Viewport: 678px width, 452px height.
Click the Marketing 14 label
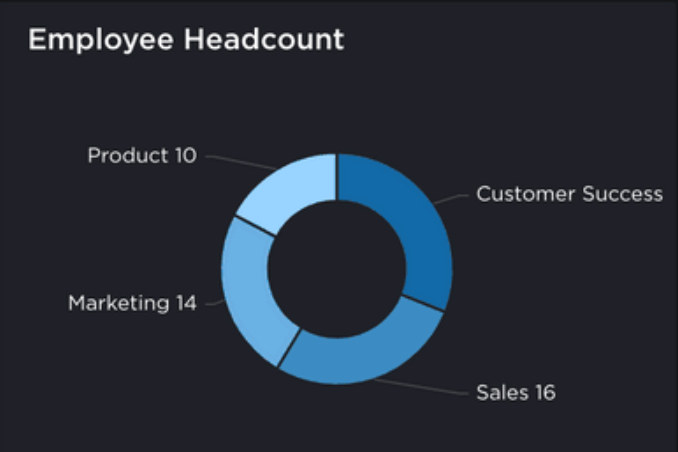pyautogui.click(x=132, y=303)
